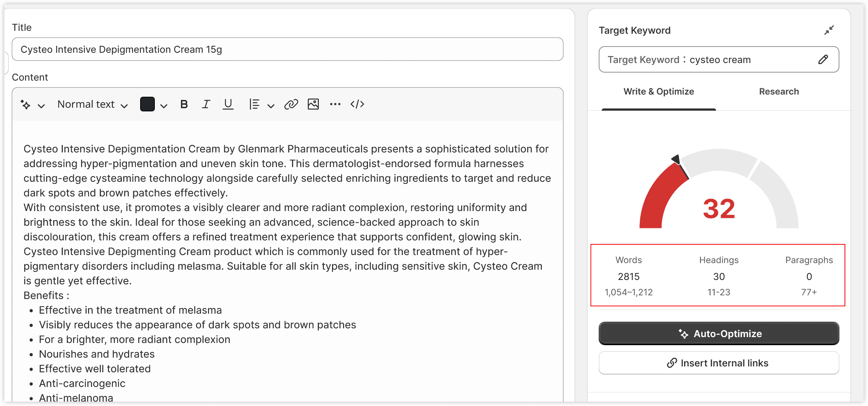Click the 'Content' label above the editor
This screenshot has width=868, height=406.
point(30,77)
